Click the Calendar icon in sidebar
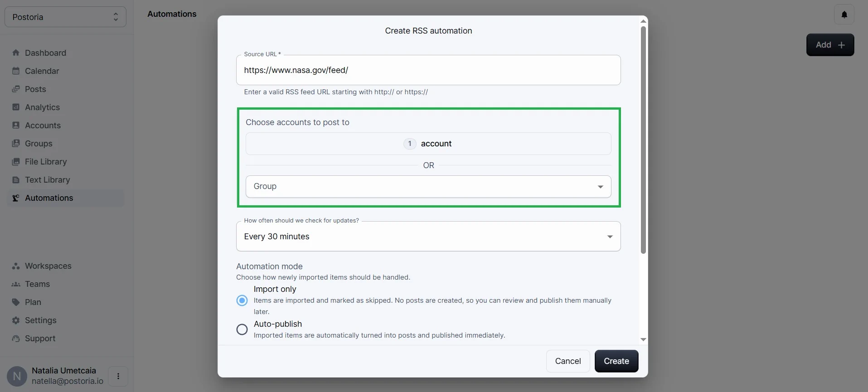 [16, 71]
